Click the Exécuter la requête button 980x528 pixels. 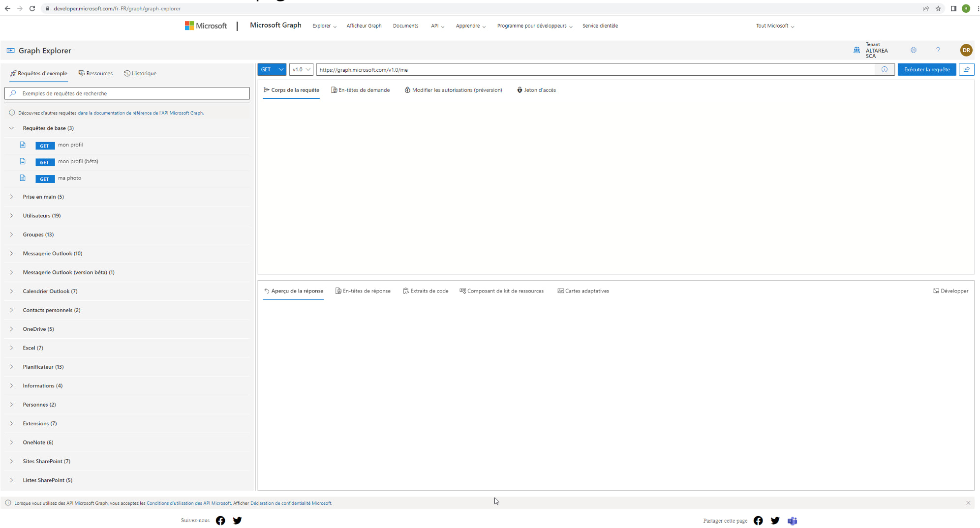927,69
